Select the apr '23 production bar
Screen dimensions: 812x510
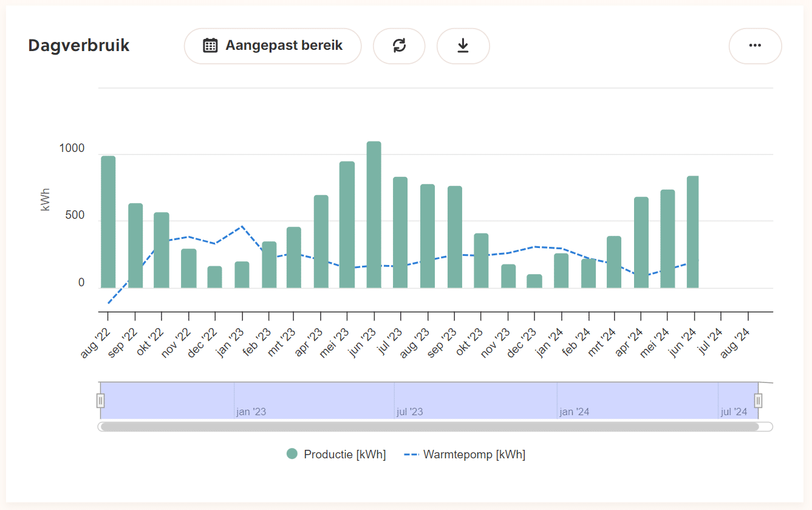[x=321, y=242]
